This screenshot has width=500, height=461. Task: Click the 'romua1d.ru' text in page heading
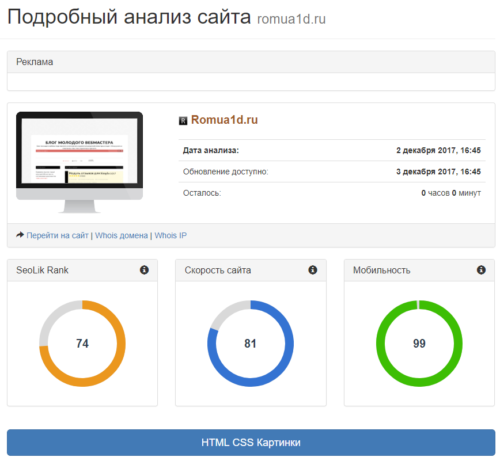(291, 19)
